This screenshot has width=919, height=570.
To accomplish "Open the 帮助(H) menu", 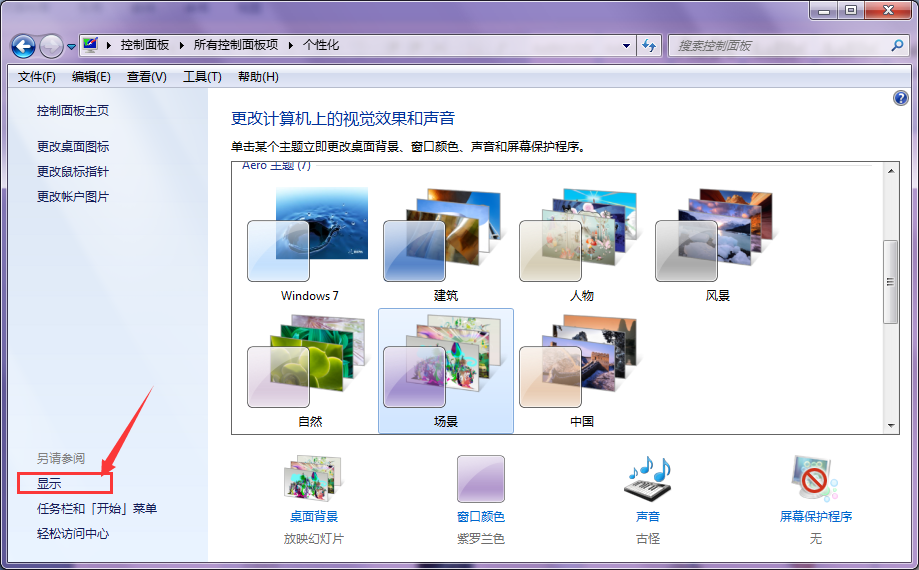I will [x=258, y=77].
